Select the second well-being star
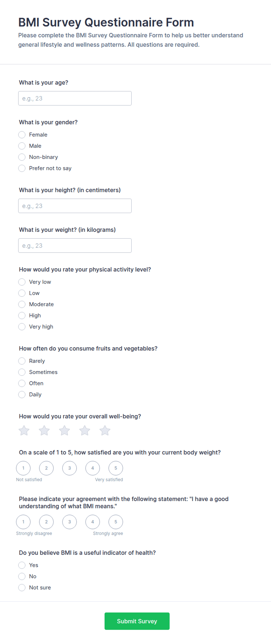271x644 pixels. (x=44, y=430)
